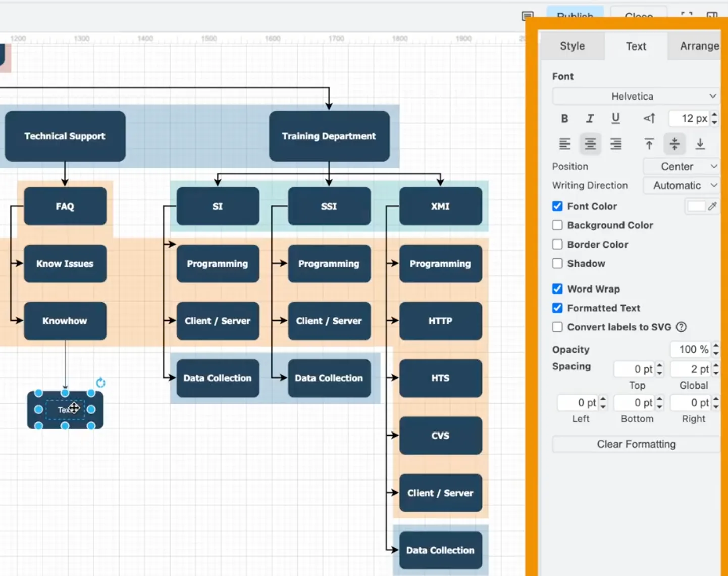Toggle italic text formatting
The image size is (728, 576).
(x=590, y=118)
